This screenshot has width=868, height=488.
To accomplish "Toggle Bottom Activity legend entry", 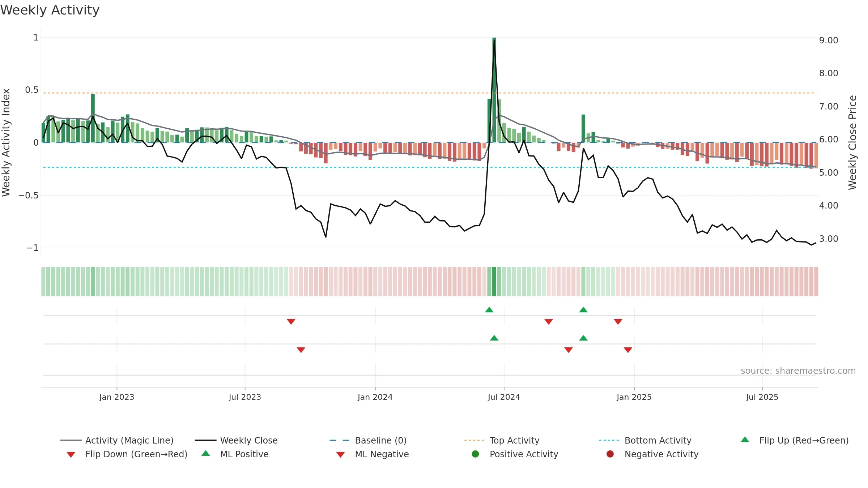I will pyautogui.click(x=645, y=440).
